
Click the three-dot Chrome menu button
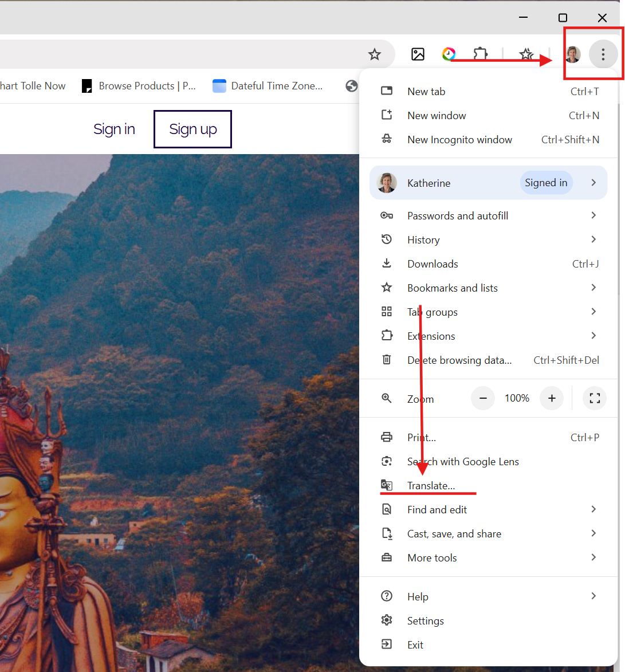tap(603, 54)
